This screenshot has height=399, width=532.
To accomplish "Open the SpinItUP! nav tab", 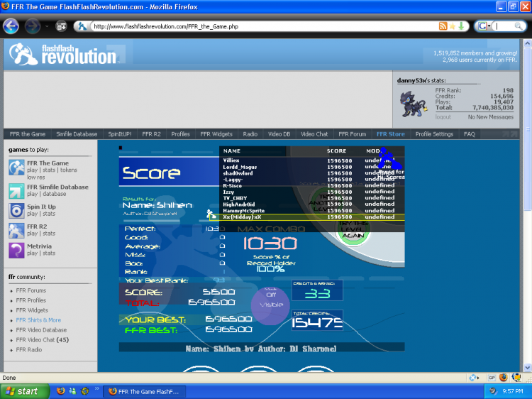I will (120, 134).
